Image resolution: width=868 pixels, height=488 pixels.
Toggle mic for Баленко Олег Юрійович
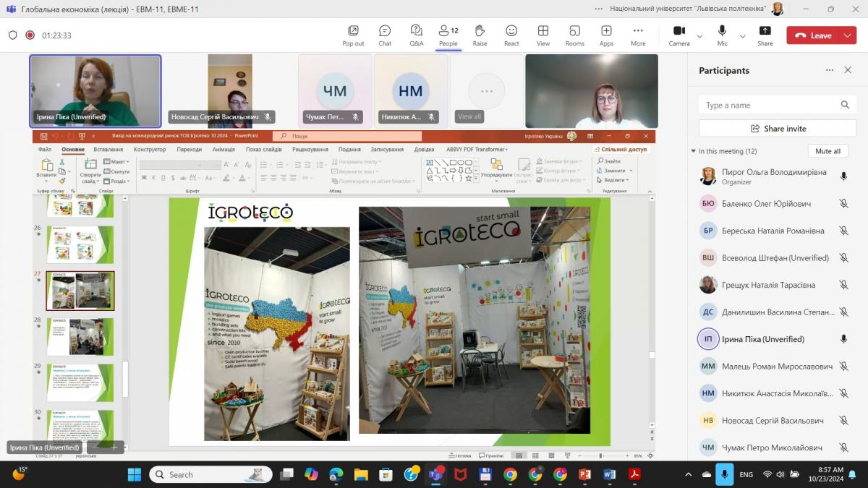pos(843,204)
